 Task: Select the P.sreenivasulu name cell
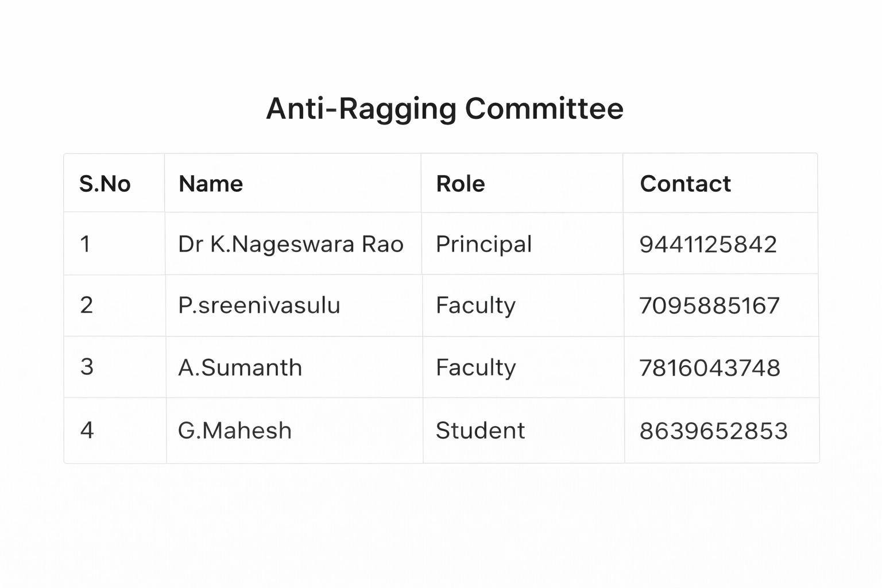pyautogui.click(x=259, y=305)
